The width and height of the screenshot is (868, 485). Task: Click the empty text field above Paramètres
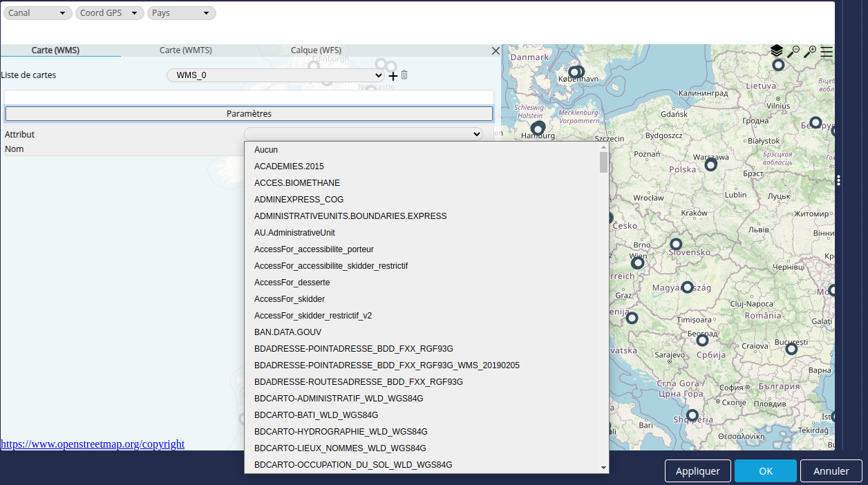249,97
